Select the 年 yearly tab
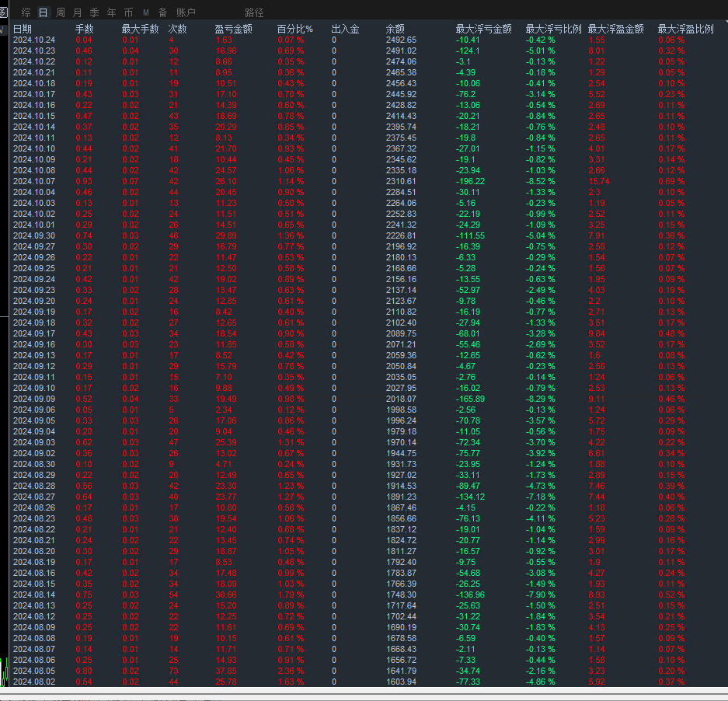 pos(111,12)
